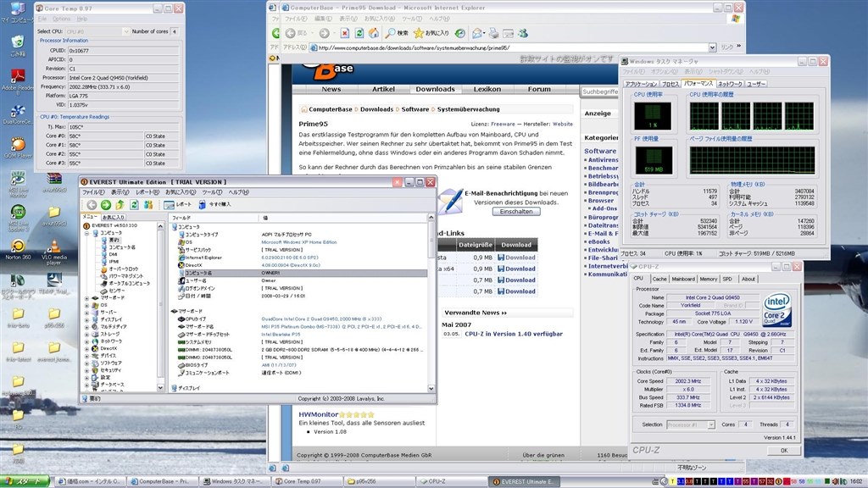Screen dimensions: 868x488
Task: Expand the OS node in EVEREST tree
Action: [87, 305]
